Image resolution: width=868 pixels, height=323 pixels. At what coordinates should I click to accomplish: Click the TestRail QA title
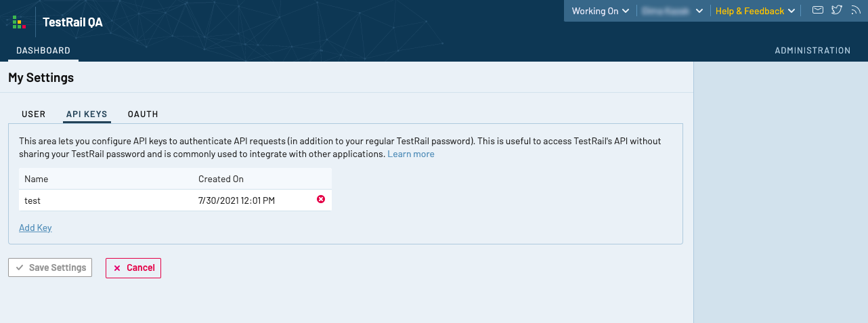(x=72, y=22)
